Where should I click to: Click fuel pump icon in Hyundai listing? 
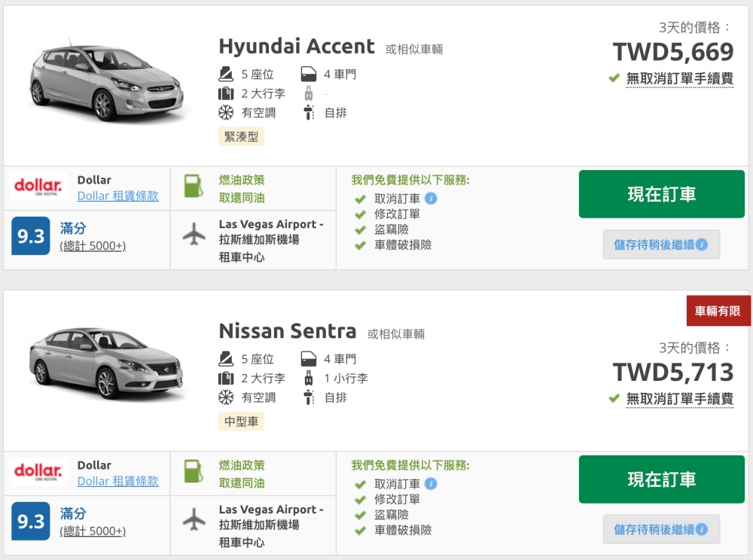pos(194,186)
